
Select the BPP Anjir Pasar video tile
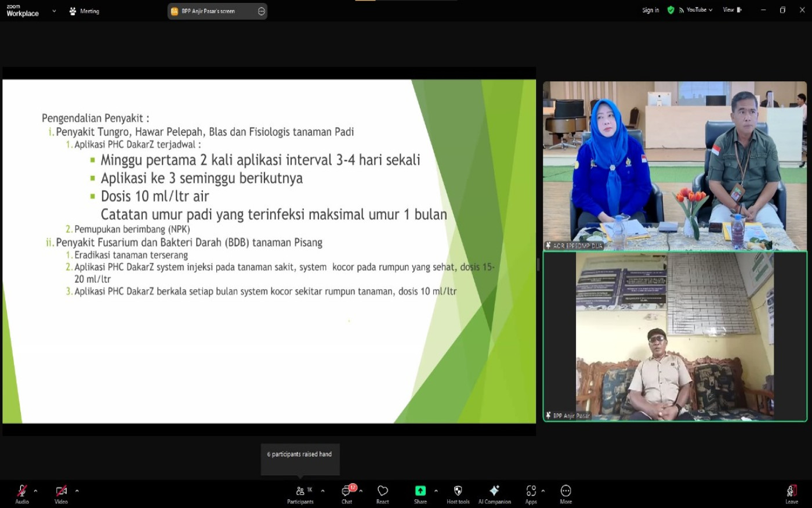pyautogui.click(x=675, y=336)
